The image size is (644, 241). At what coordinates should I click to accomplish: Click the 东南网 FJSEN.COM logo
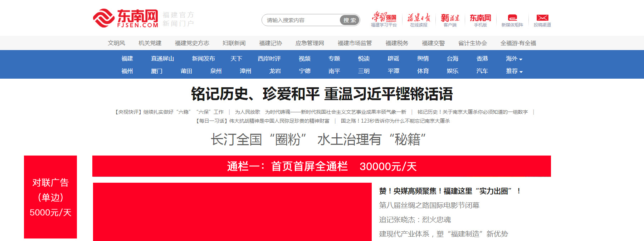pos(125,18)
